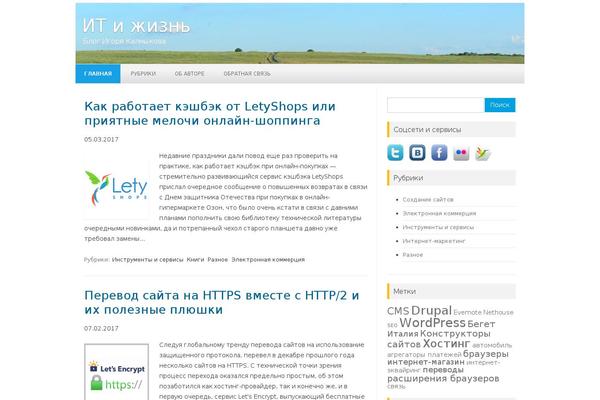Select the Evernote tag
Viewport: 600px width, 400px height.
point(467,312)
